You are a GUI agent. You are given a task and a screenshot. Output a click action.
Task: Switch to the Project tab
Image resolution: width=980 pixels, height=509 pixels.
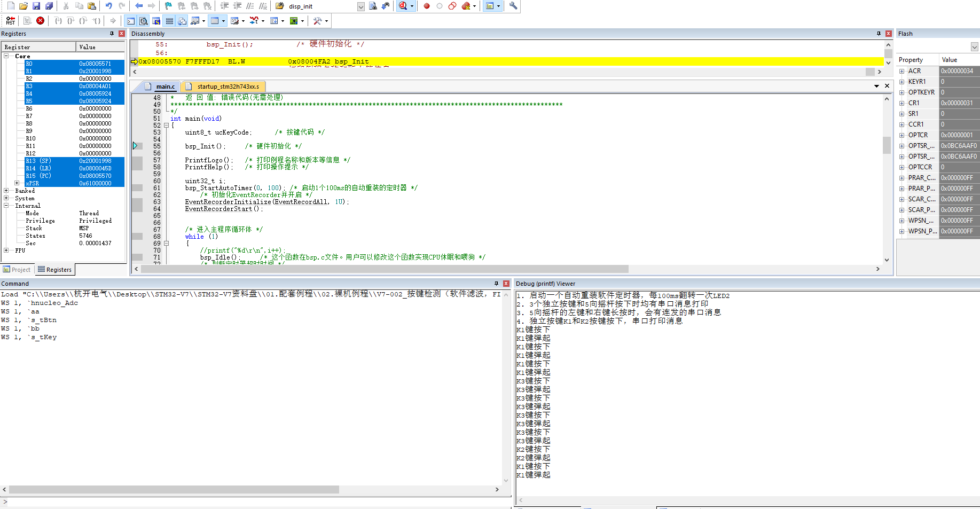point(17,270)
